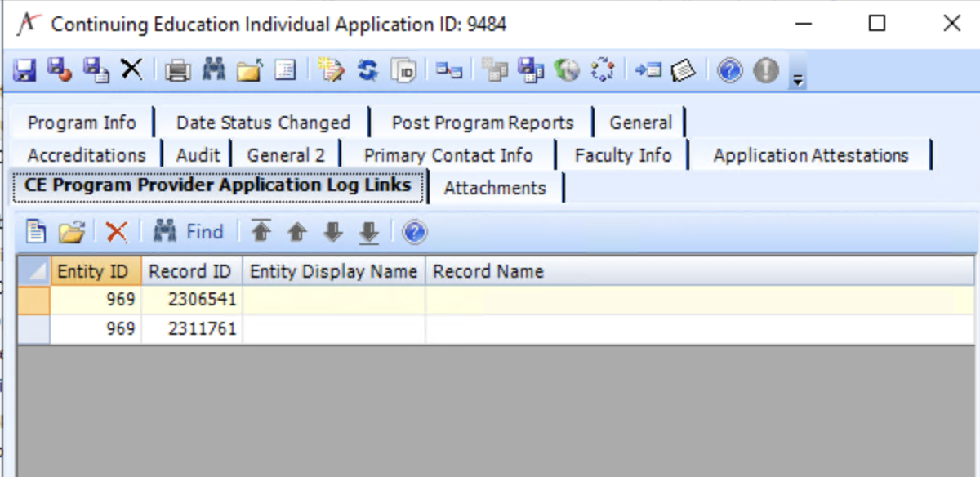Delete the record using the red X icon
Viewport: 980px width, 477px height.
pyautogui.click(x=131, y=69)
